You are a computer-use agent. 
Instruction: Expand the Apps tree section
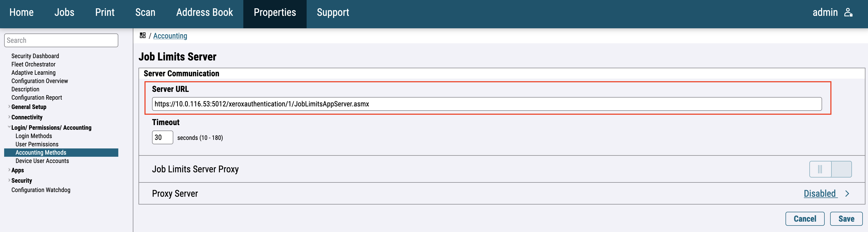tap(9, 170)
